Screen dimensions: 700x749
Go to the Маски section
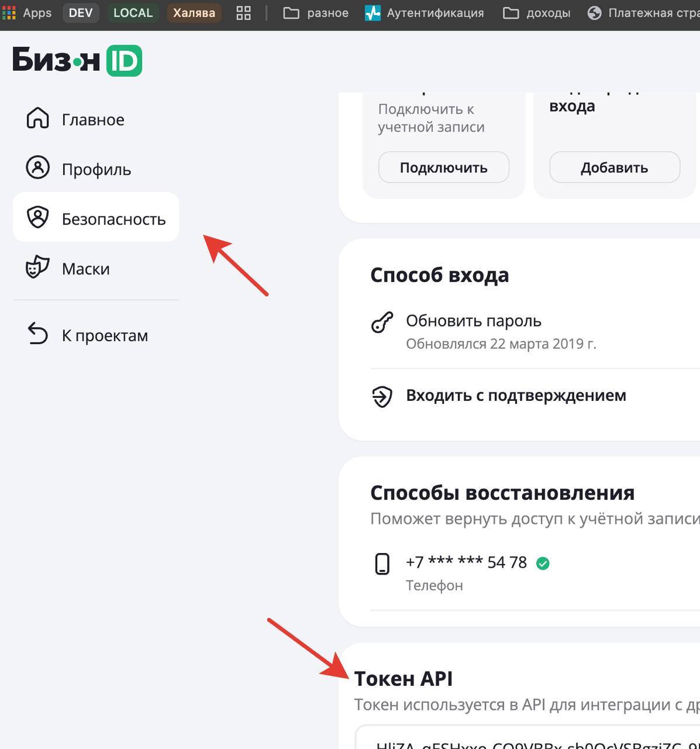click(x=86, y=269)
